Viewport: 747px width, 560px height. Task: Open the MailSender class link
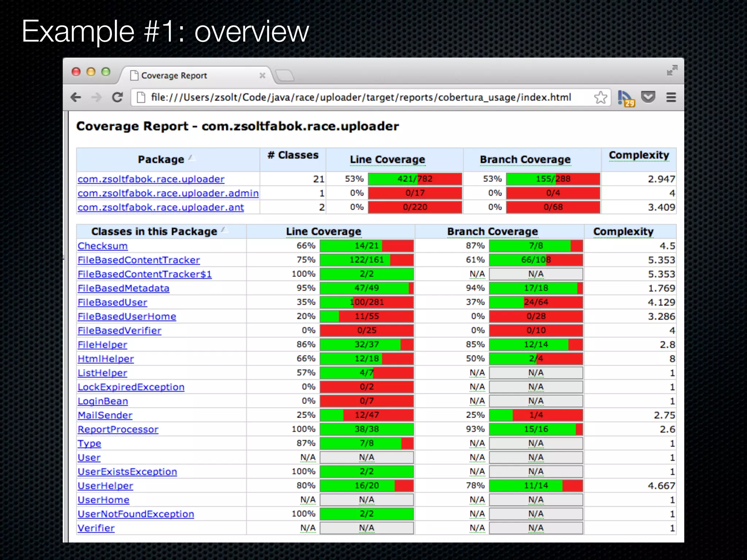coord(105,415)
